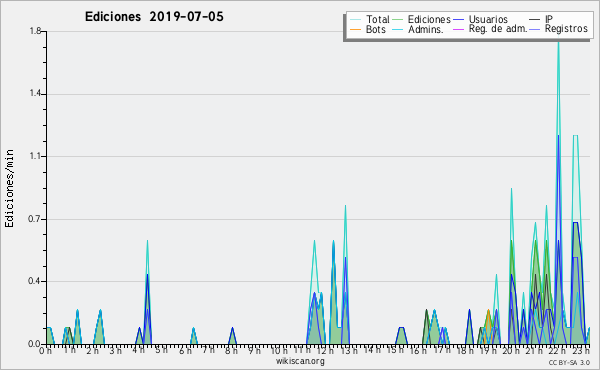
Task: Click the 23 h label on the time axis
Action: [x=581, y=350]
